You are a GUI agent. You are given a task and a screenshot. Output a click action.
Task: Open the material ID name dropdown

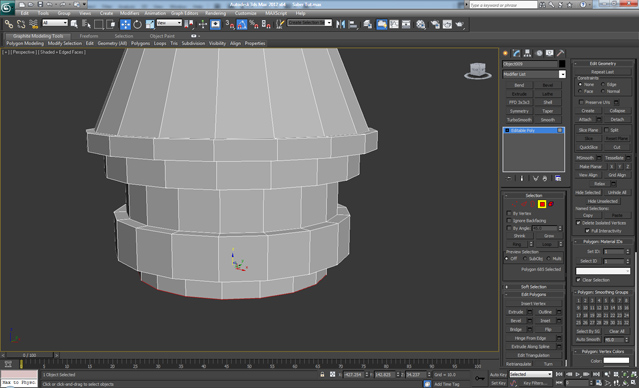(x=603, y=271)
